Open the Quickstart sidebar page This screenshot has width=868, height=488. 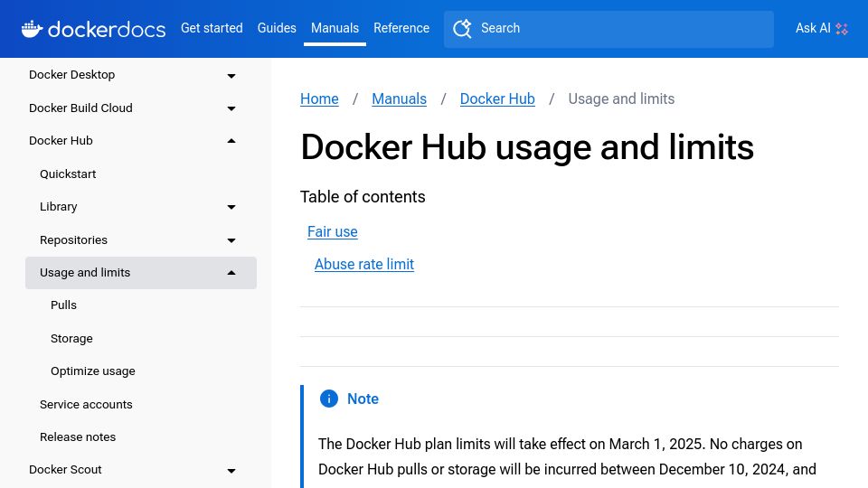(68, 174)
